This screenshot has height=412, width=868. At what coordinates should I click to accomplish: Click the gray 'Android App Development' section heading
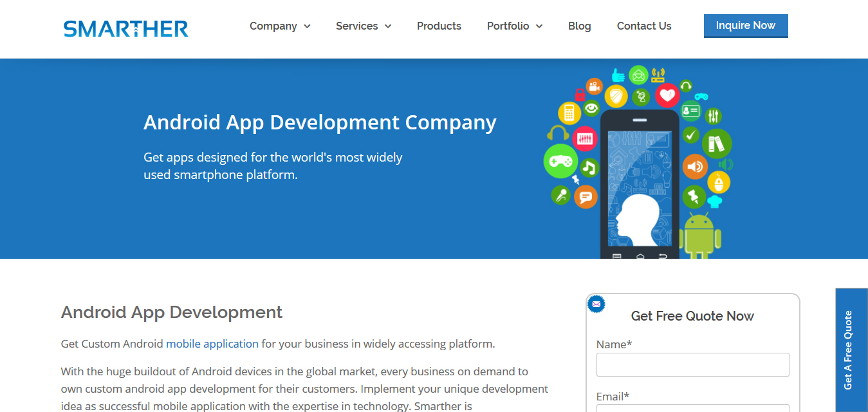pyautogui.click(x=172, y=312)
